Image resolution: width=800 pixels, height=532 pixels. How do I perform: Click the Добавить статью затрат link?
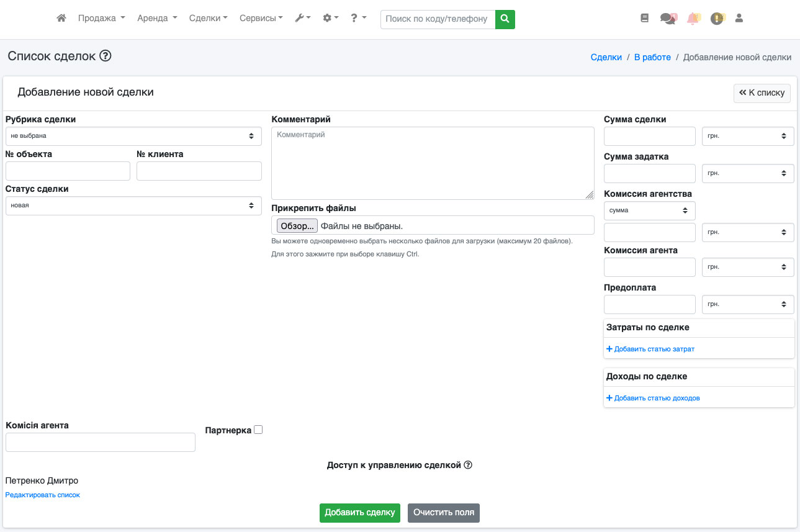pyautogui.click(x=650, y=349)
